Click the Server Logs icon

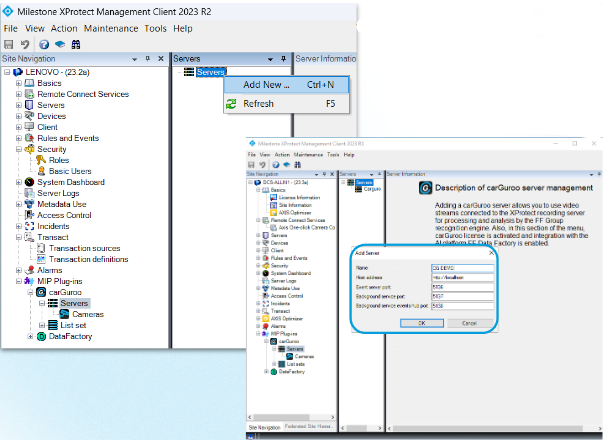click(x=30, y=193)
